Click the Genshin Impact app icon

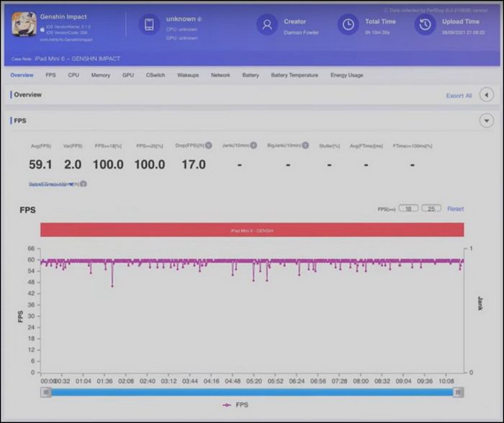[x=24, y=25]
